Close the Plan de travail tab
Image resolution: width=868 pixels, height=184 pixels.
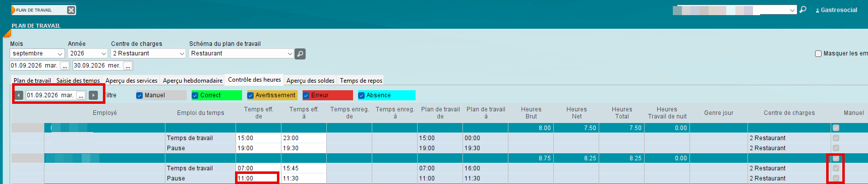pyautogui.click(x=71, y=10)
